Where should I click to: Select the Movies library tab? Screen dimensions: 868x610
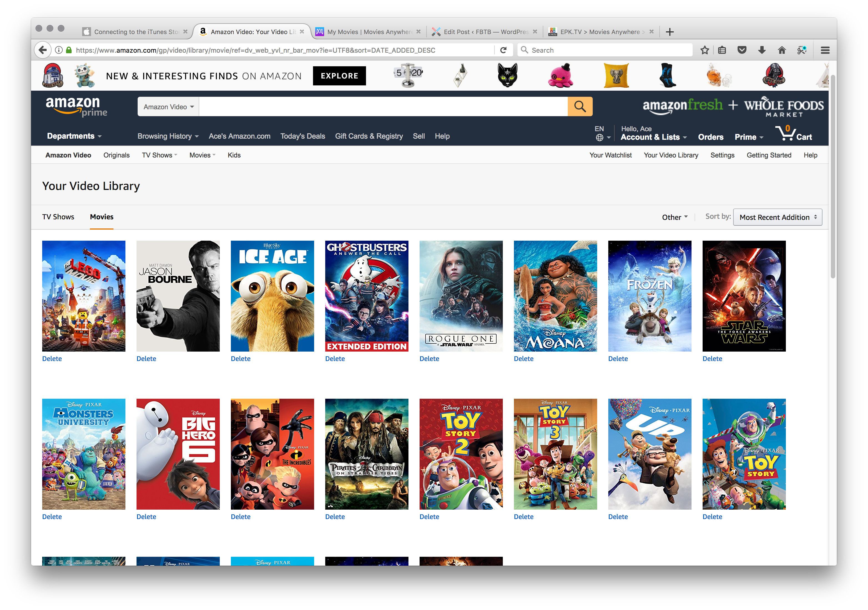[102, 217]
